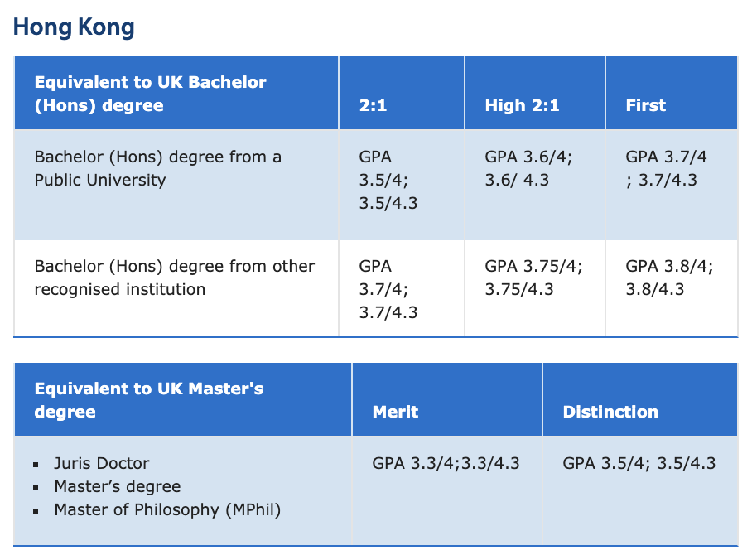The width and height of the screenshot is (752, 560).
Task: Click the 2:1 column header
Action: (x=373, y=105)
